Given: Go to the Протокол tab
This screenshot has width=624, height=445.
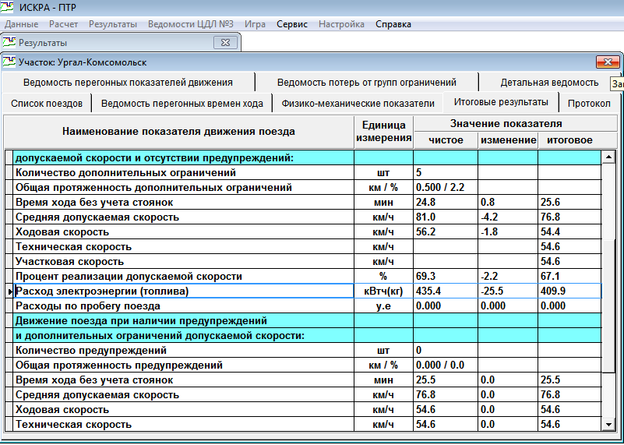Looking at the screenshot, I should pyautogui.click(x=588, y=103).
